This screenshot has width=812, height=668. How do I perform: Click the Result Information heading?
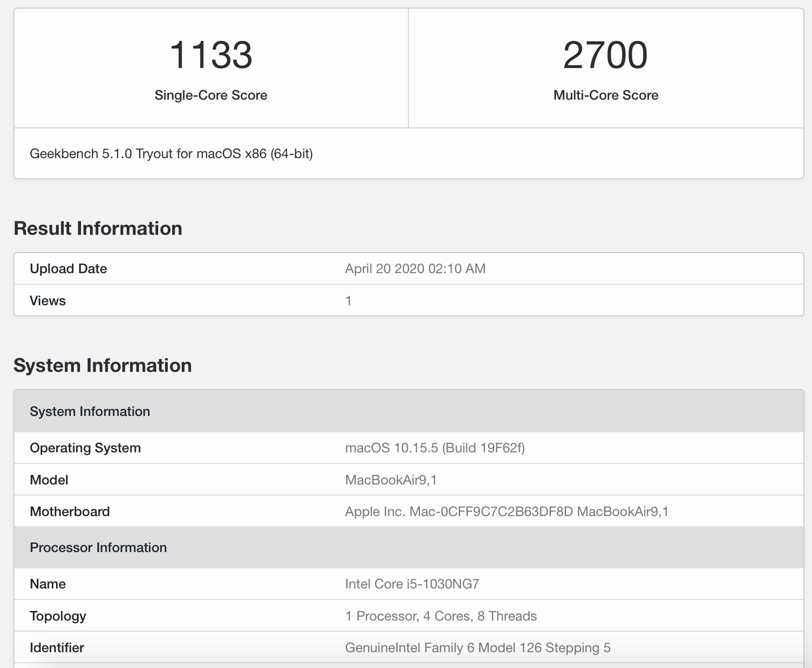[98, 229]
